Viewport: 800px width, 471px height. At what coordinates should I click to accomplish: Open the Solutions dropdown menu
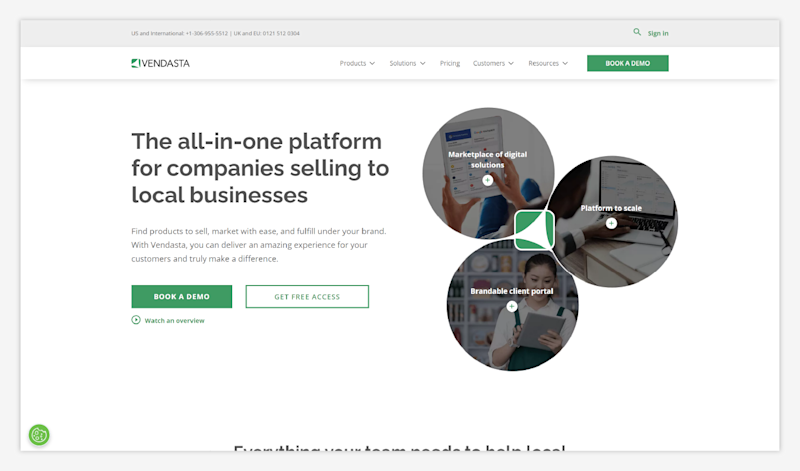pyautogui.click(x=407, y=63)
